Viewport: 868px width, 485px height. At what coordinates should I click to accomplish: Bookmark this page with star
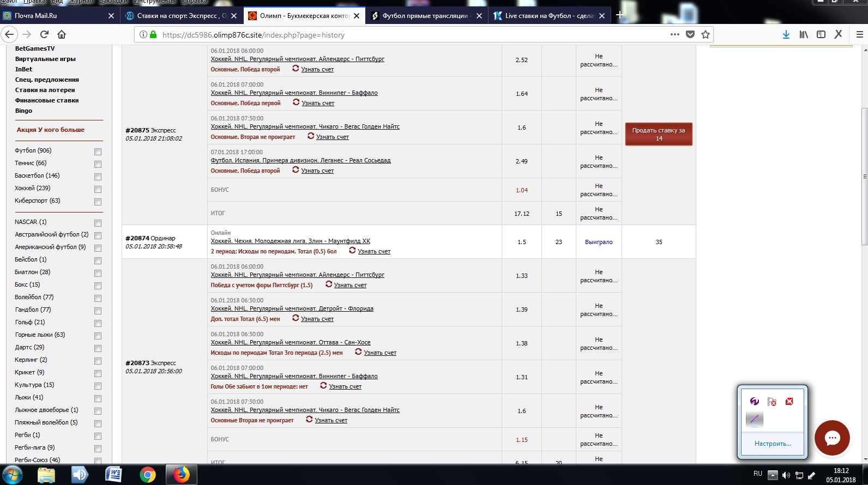pos(706,34)
